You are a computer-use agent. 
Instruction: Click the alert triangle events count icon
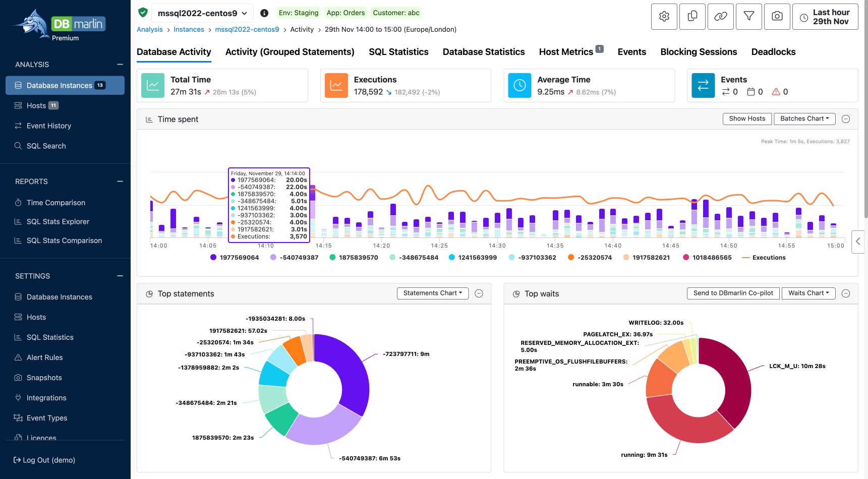776,92
